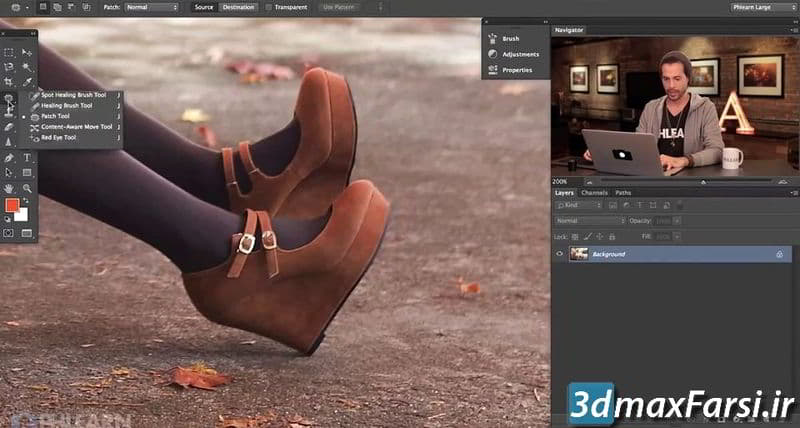
Task: Switch to the Channels tab
Action: click(594, 193)
